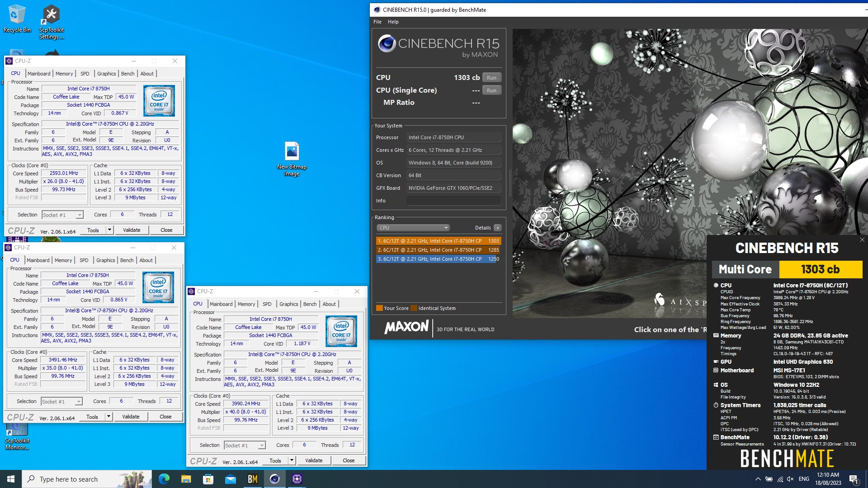Open the Bench tab in the 2593.01 MHz CPU-Z window
Image resolution: width=868 pixels, height=488 pixels.
(x=127, y=74)
